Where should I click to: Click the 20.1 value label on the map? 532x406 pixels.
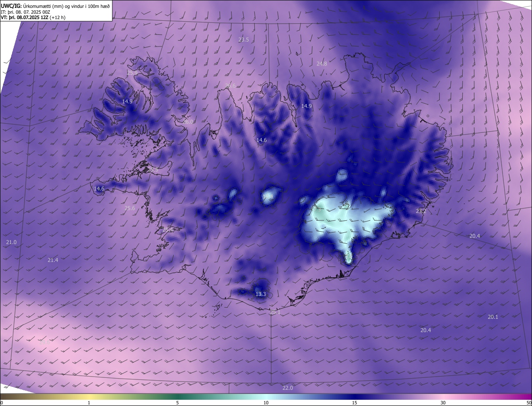click(493, 317)
